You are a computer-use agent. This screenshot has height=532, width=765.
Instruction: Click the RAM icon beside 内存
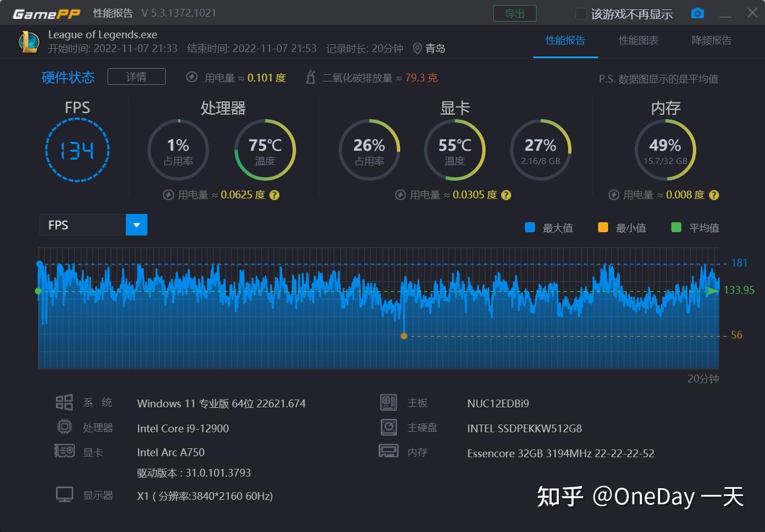(389, 451)
